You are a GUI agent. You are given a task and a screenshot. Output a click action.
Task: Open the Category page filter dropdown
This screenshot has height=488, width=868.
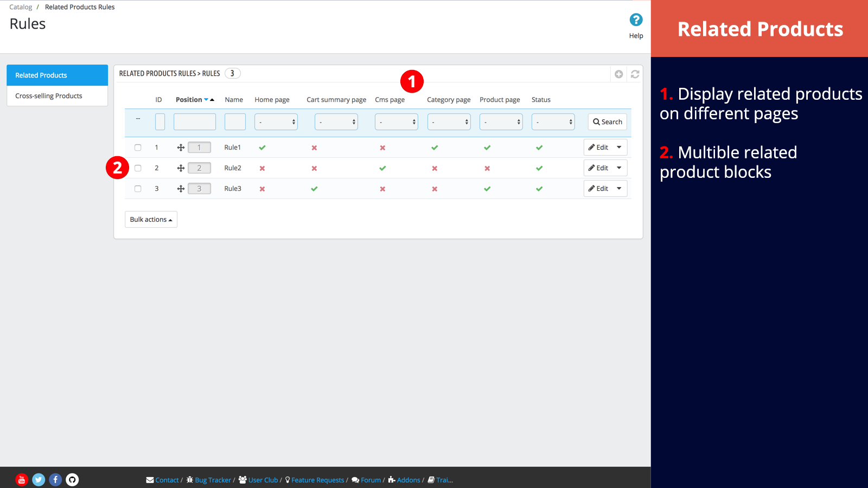tap(449, 122)
